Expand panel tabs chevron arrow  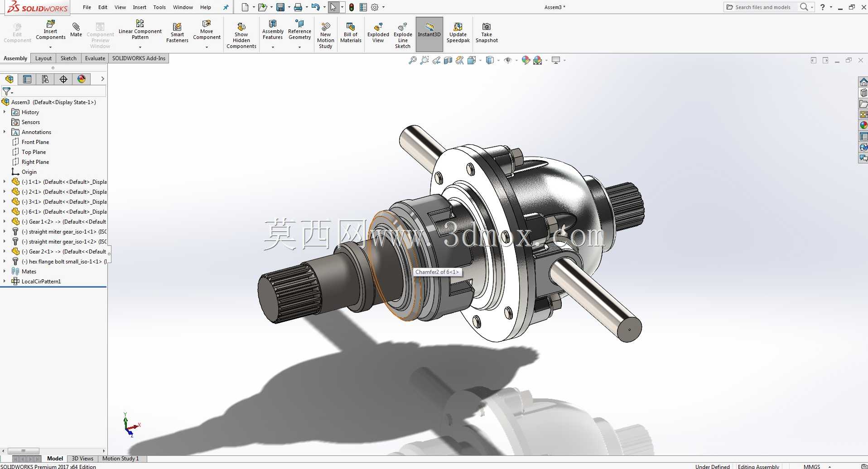pyautogui.click(x=103, y=79)
